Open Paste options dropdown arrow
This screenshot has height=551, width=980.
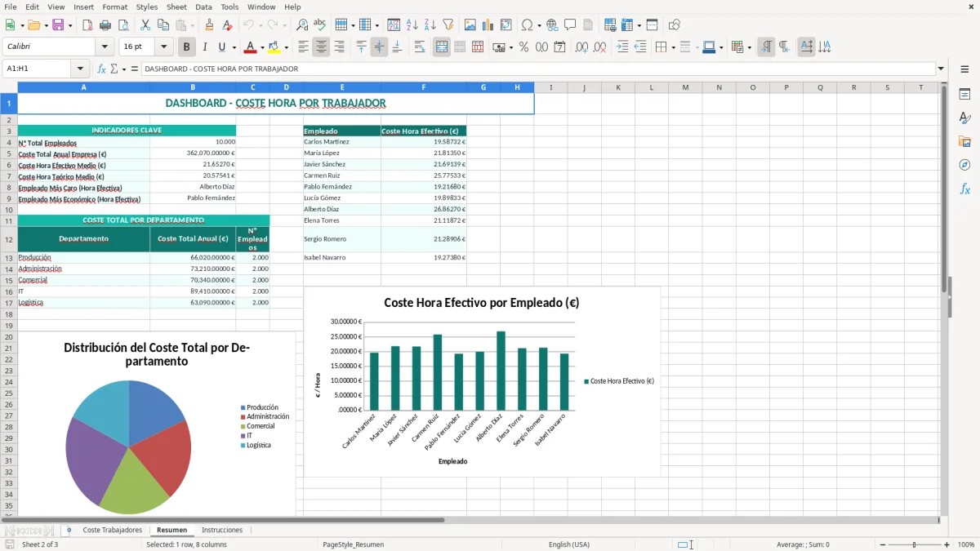pos(192,25)
